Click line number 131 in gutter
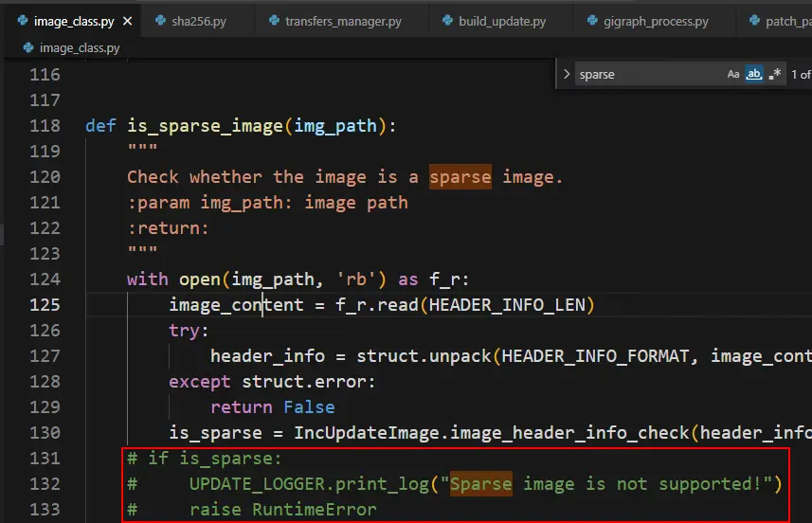 (45, 459)
